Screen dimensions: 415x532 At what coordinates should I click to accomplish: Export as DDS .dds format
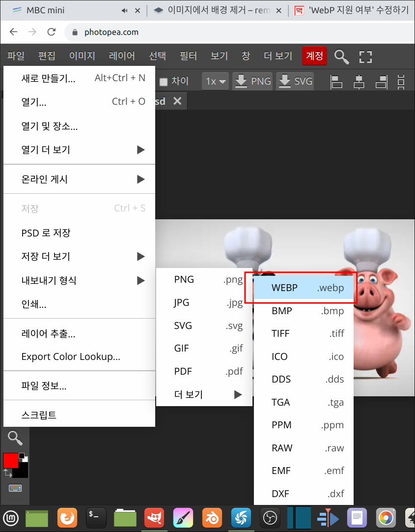(304, 379)
